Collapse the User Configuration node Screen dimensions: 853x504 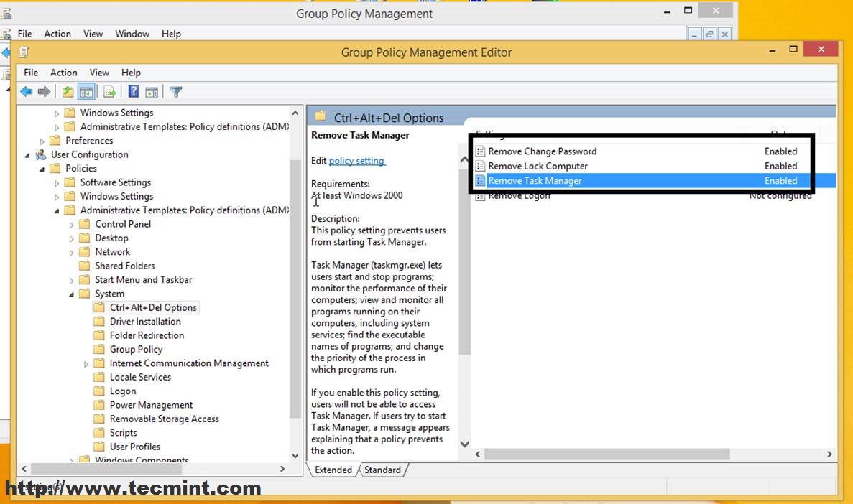click(27, 155)
